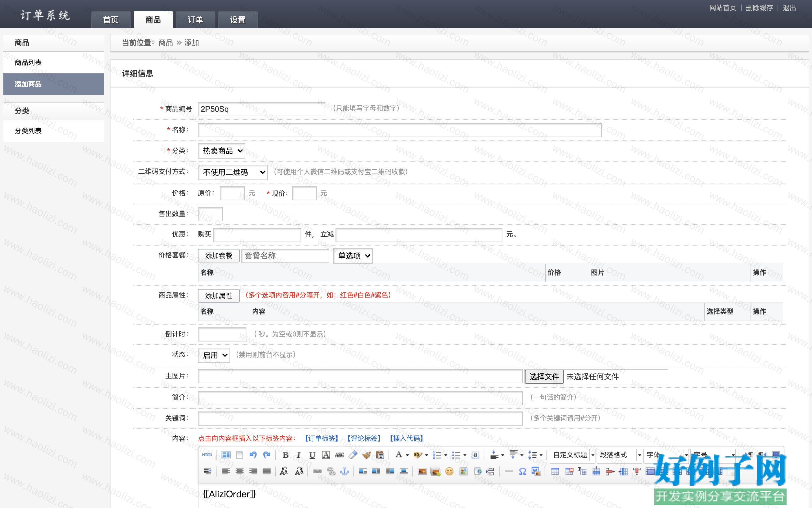Select the 商品 top tab

[153, 20]
